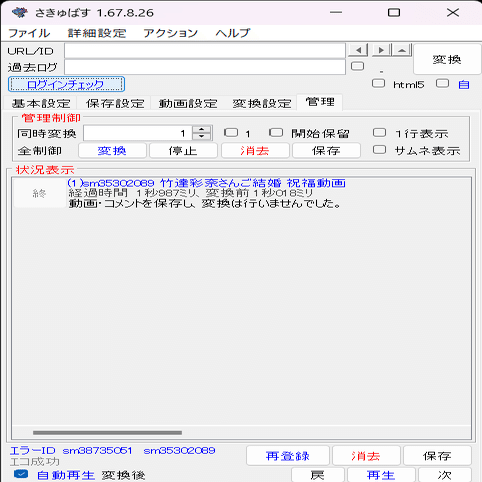This screenshot has width=482, height=482.
Task: Click the 再登録 button
Action: (x=288, y=456)
